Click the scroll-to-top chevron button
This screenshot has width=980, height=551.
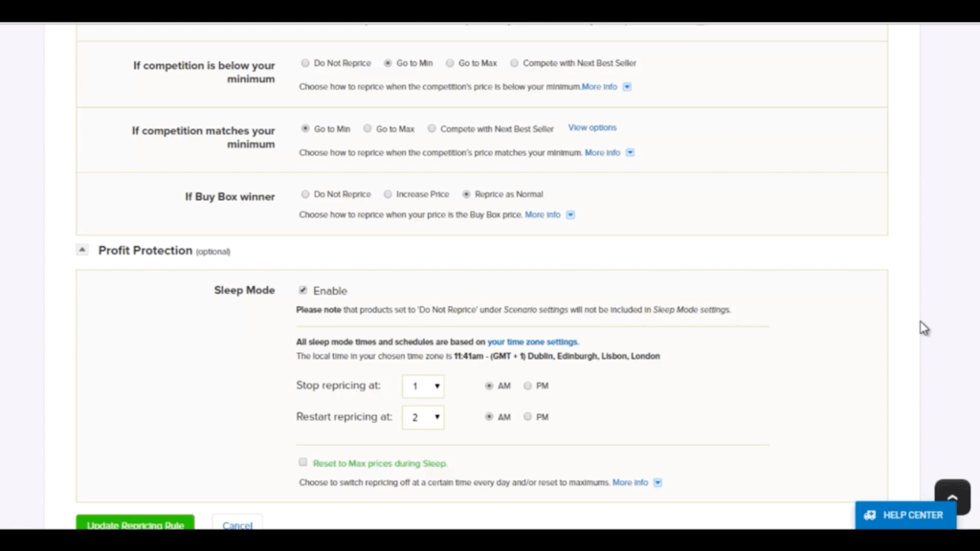point(951,496)
